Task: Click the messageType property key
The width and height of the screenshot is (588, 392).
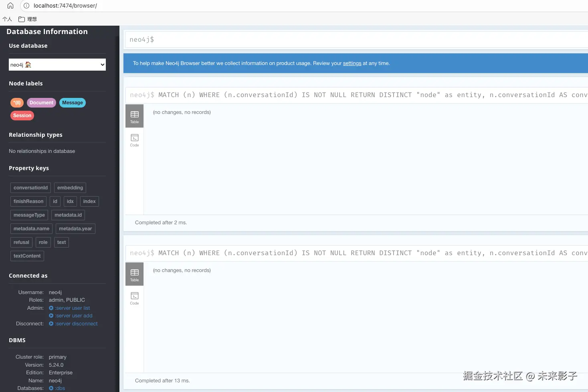Action: [x=29, y=215]
